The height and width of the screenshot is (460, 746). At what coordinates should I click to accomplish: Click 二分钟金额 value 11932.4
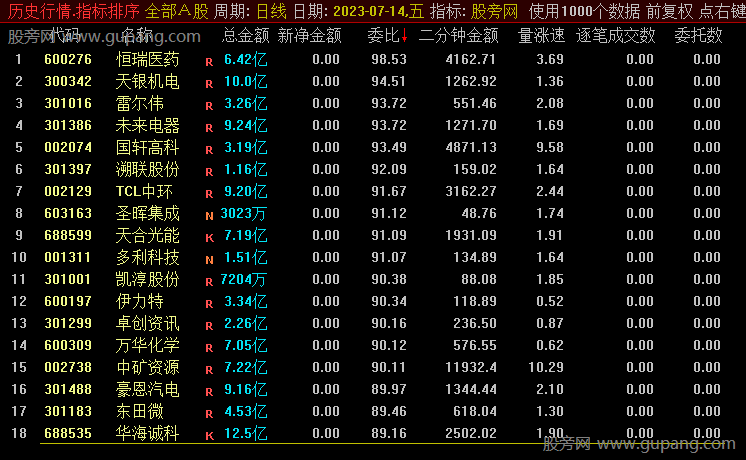tap(471, 367)
